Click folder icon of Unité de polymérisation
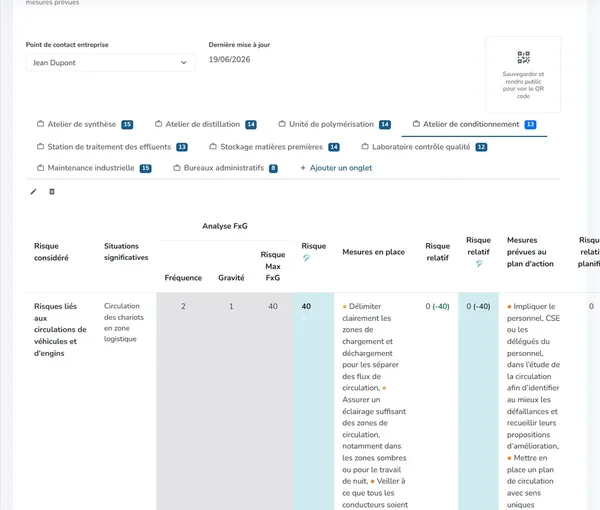 tap(282, 124)
